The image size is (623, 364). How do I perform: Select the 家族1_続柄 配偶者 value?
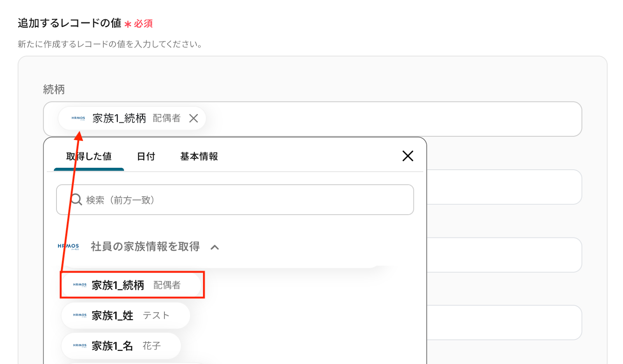point(132,285)
